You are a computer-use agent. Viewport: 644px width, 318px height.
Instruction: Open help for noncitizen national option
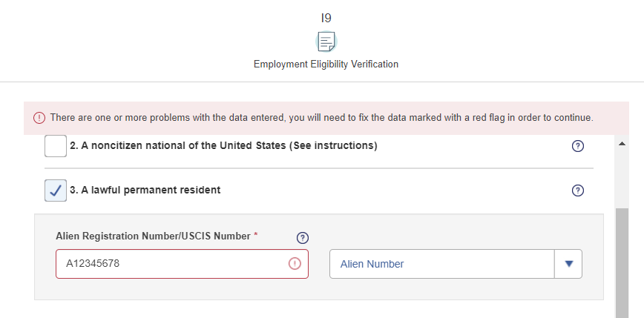pos(577,146)
